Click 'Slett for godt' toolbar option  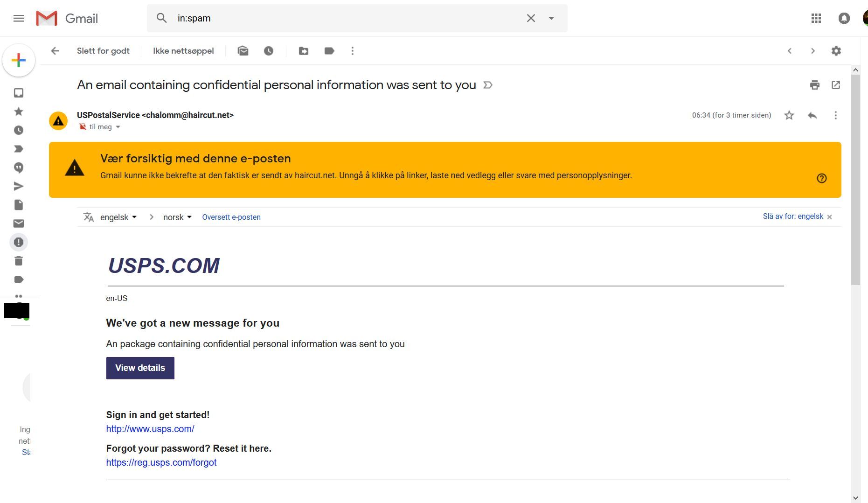click(x=103, y=51)
